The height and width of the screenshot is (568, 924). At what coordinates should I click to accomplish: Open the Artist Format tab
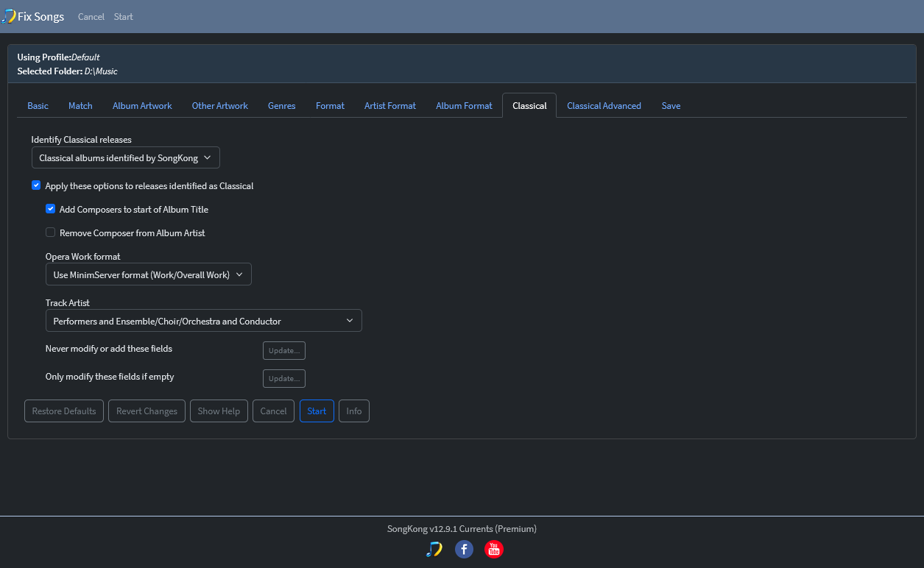[x=390, y=106]
